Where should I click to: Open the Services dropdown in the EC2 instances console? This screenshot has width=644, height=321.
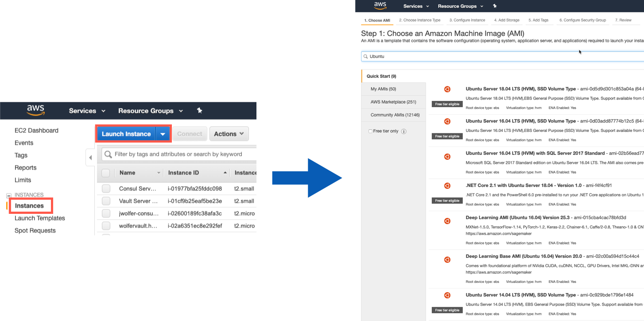[x=87, y=111]
